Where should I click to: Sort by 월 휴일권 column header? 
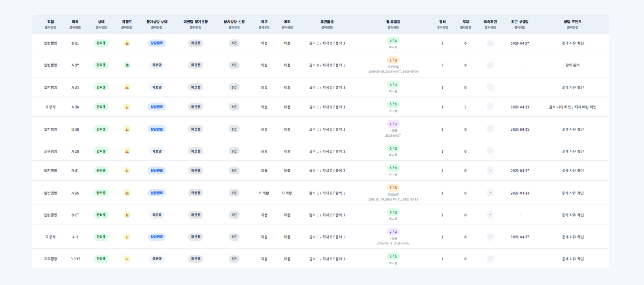tap(393, 22)
